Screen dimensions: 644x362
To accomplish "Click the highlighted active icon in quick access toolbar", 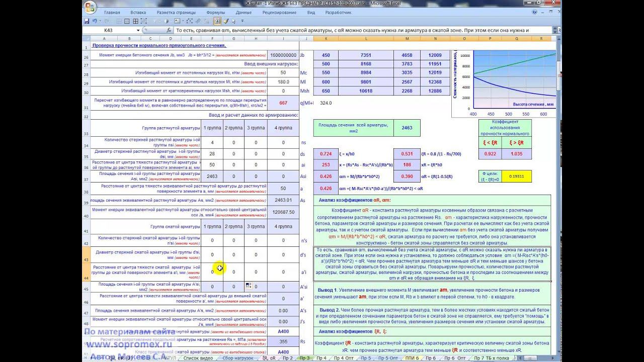I will pos(217,21).
